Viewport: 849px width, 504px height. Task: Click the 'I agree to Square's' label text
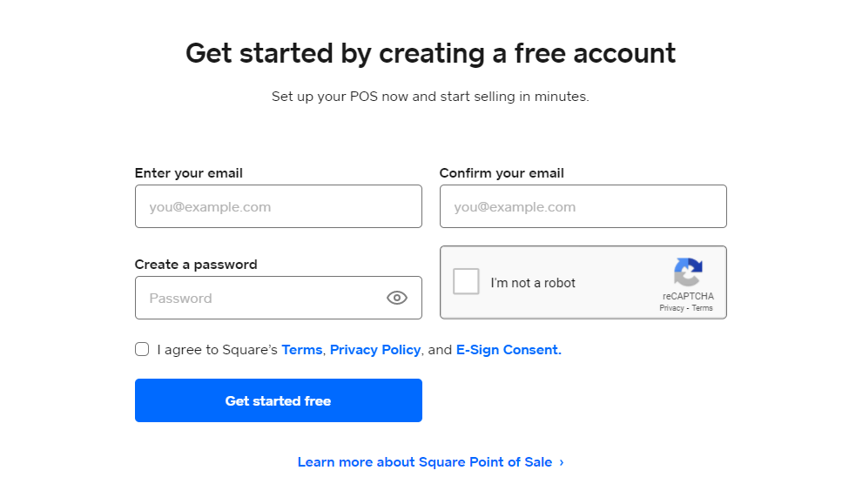(x=217, y=350)
